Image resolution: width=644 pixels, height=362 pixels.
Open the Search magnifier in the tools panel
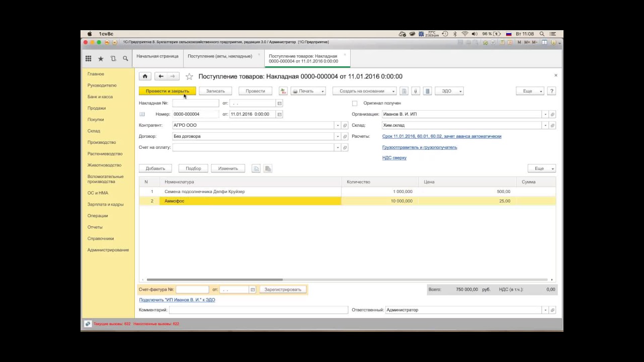coord(125,59)
